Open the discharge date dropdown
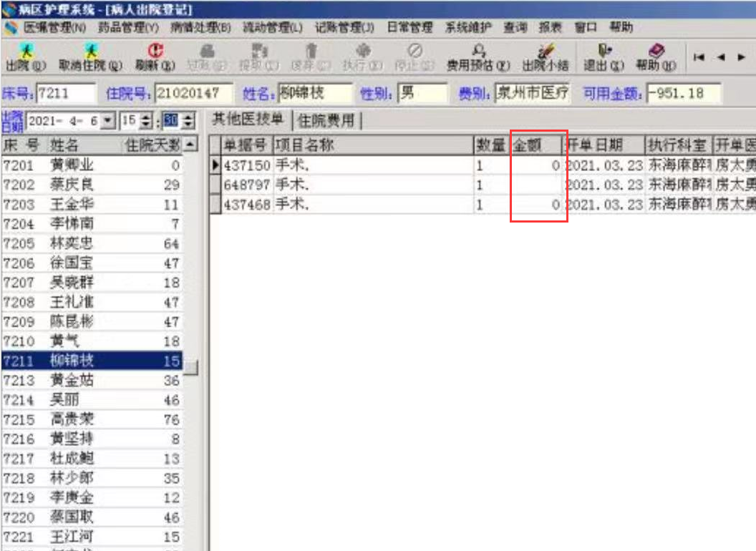756x551 pixels. pyautogui.click(x=108, y=120)
